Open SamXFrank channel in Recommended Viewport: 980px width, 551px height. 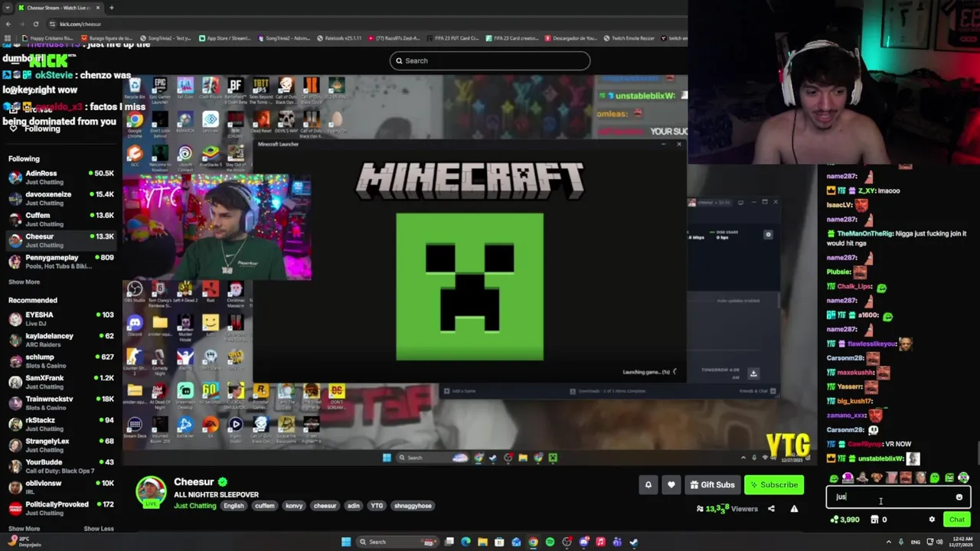[x=61, y=382]
